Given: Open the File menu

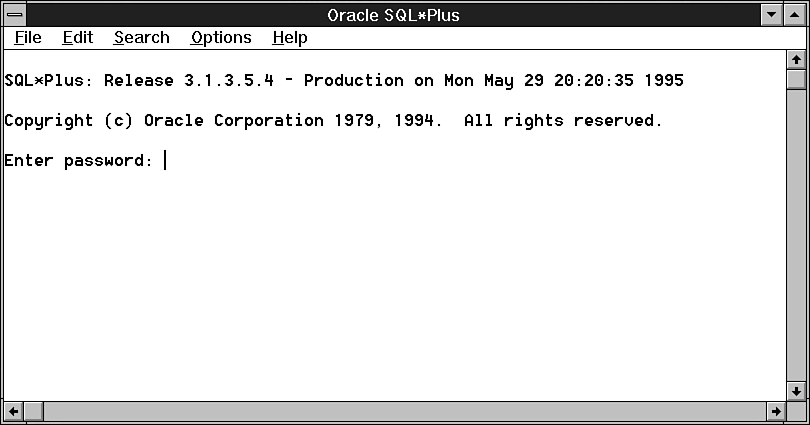Looking at the screenshot, I should [28, 38].
